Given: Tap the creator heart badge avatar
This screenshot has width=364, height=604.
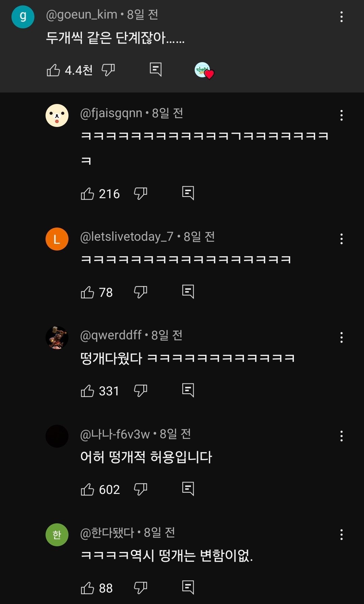Looking at the screenshot, I should 204,71.
